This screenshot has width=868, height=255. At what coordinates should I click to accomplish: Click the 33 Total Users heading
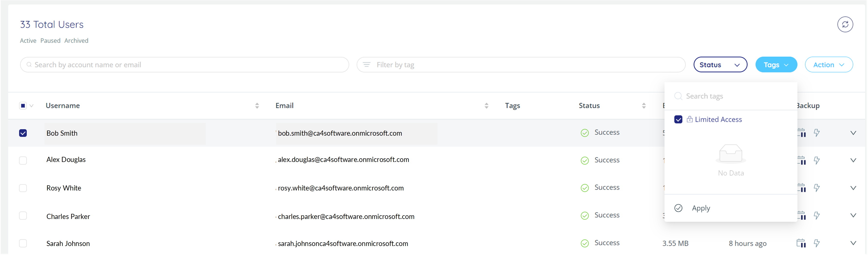(x=52, y=24)
